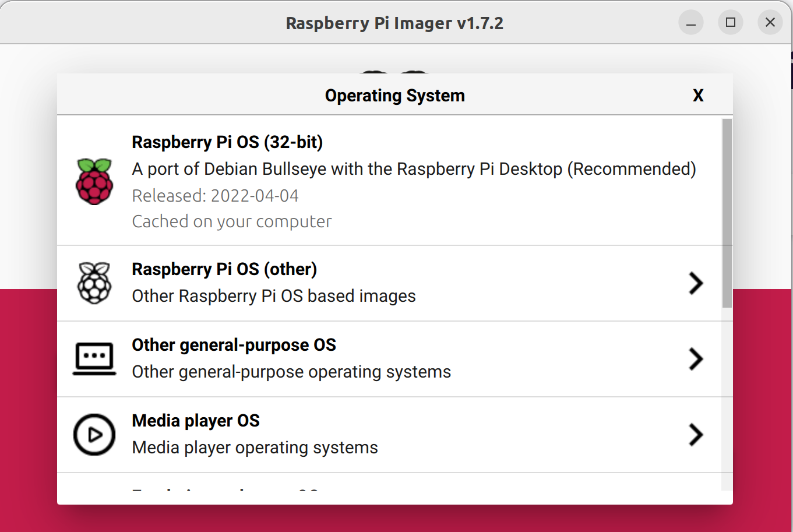Minimize the Raspberry Pi Imager window
The width and height of the screenshot is (793, 532).
coord(691,23)
